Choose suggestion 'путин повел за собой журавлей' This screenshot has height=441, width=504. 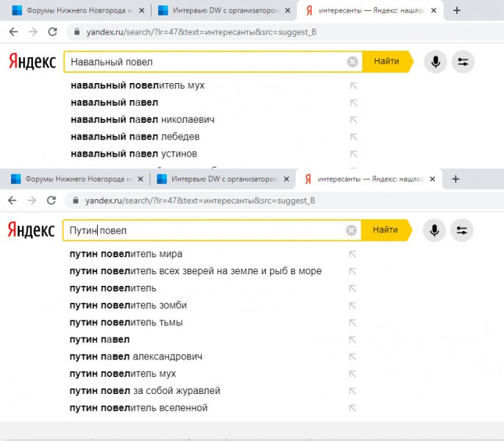145,390
